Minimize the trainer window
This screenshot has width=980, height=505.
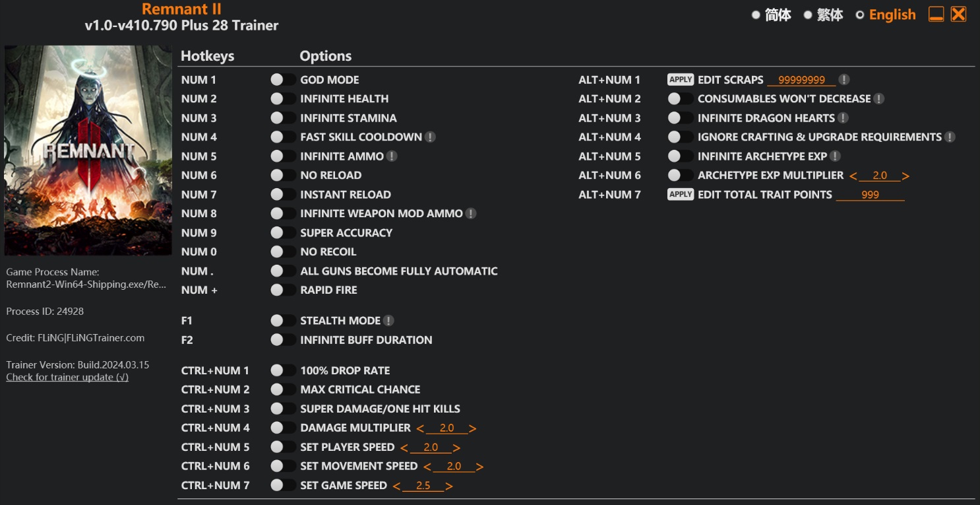[x=936, y=15]
